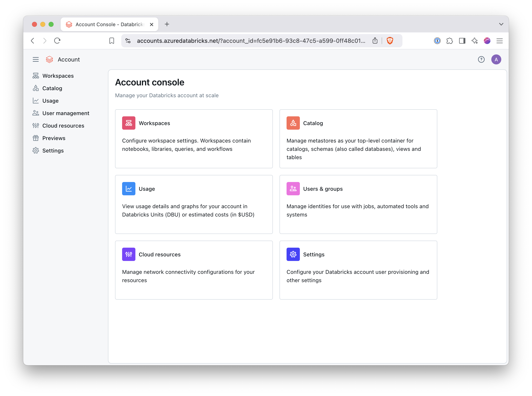Reload the page

click(x=57, y=41)
